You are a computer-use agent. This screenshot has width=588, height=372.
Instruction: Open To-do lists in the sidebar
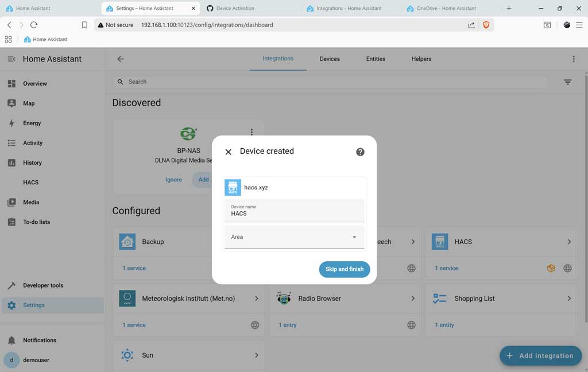coord(52,222)
